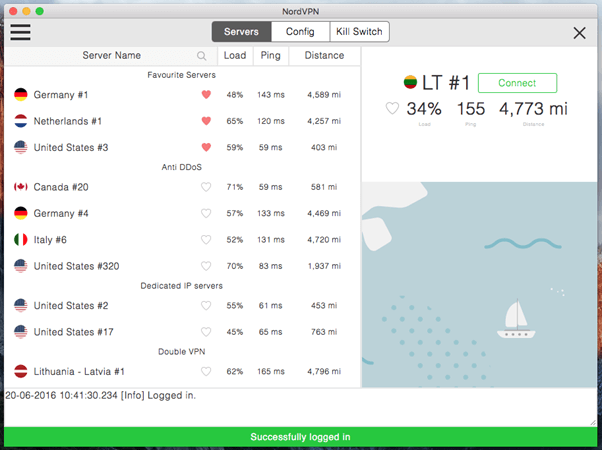
Task: Sort servers by Load column
Action: coord(235,55)
